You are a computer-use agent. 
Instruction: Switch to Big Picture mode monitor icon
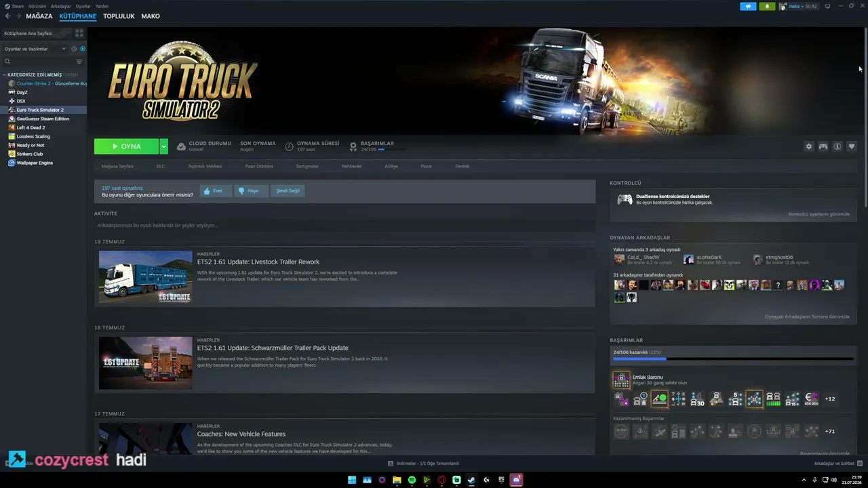click(x=827, y=6)
